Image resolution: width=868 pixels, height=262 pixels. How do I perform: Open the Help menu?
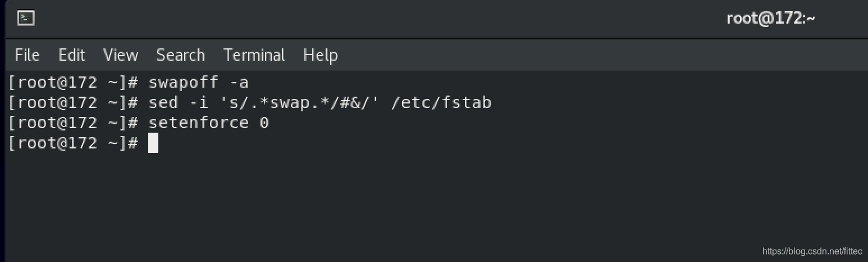tap(321, 55)
